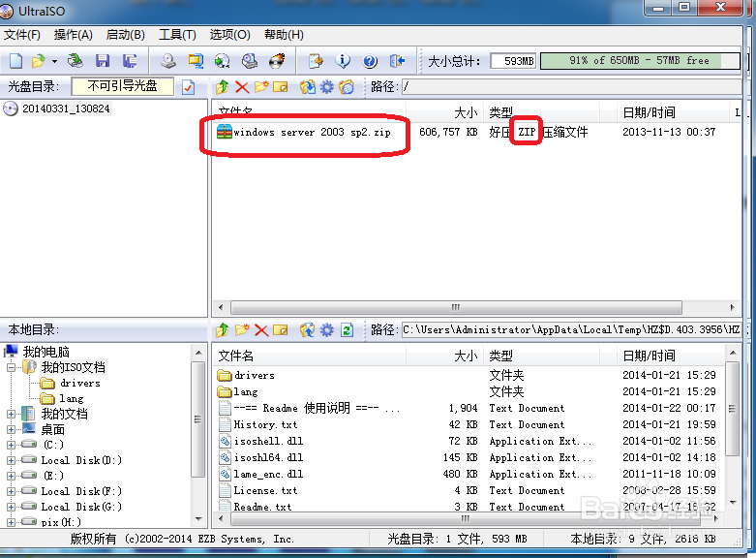Viewport: 756px width, 558px height.
Task: Create new folder in disc pane
Action: click(260, 87)
